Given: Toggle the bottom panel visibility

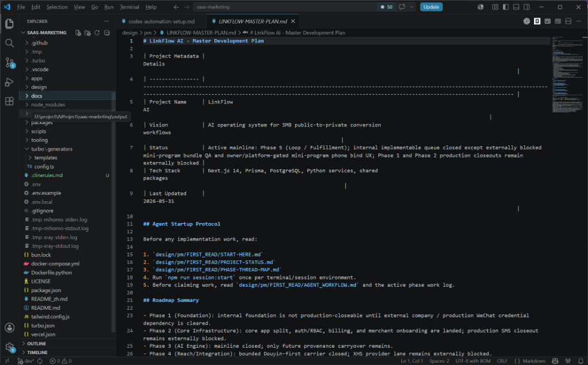Looking at the screenshot, I should click(x=516, y=7).
